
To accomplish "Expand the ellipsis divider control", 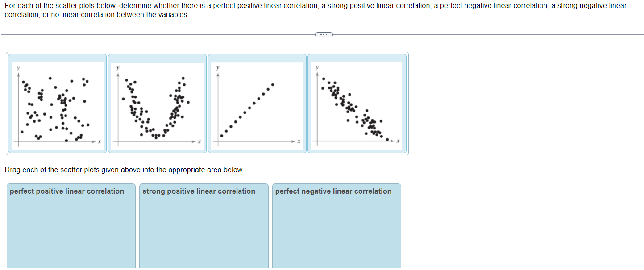I will point(324,34).
